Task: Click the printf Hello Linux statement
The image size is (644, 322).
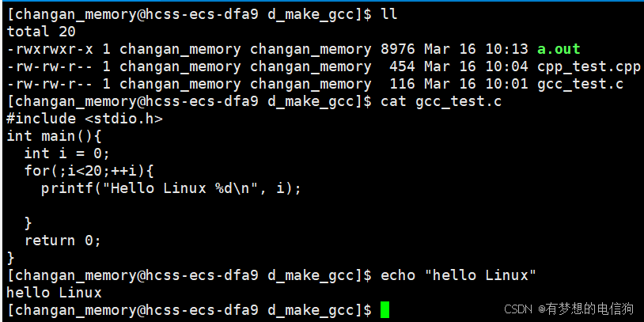Action: coord(171,188)
